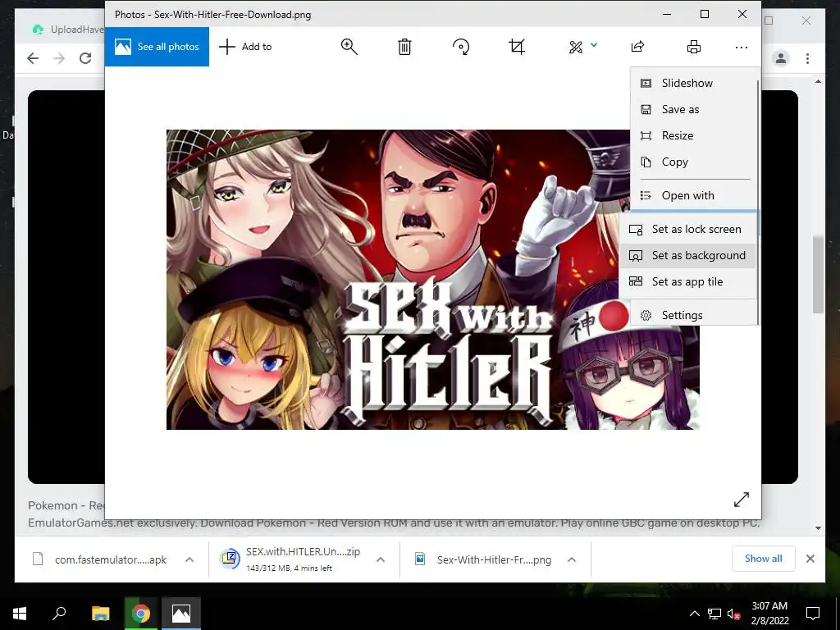Viewport: 840px width, 630px height.
Task: Click the zoom magnifier icon in Photos
Action: click(x=349, y=47)
